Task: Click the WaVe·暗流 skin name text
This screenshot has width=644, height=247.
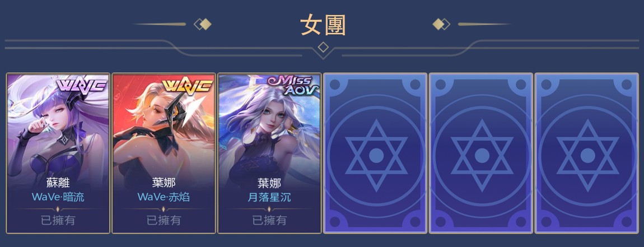Action: (x=58, y=197)
